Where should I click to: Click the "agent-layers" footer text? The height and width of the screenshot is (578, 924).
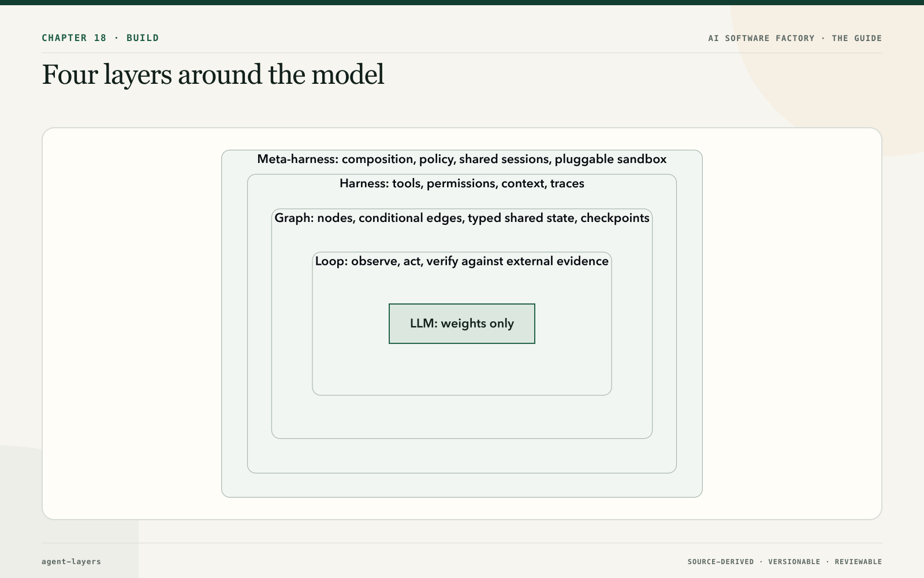click(x=71, y=562)
